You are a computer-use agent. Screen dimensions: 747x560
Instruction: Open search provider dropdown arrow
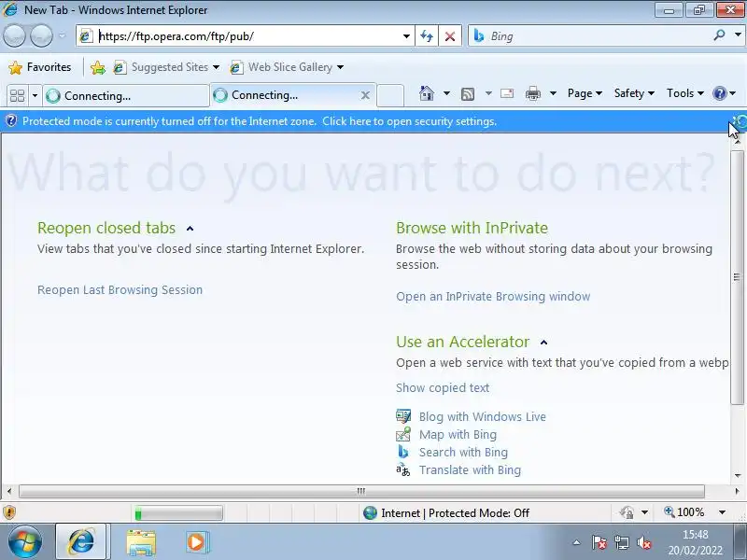pyautogui.click(x=738, y=35)
